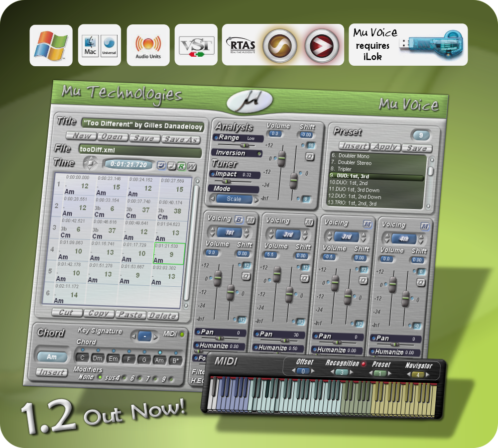Select the 9 modifier radio button
Viewport: 498px width, 448px height.
(x=171, y=379)
